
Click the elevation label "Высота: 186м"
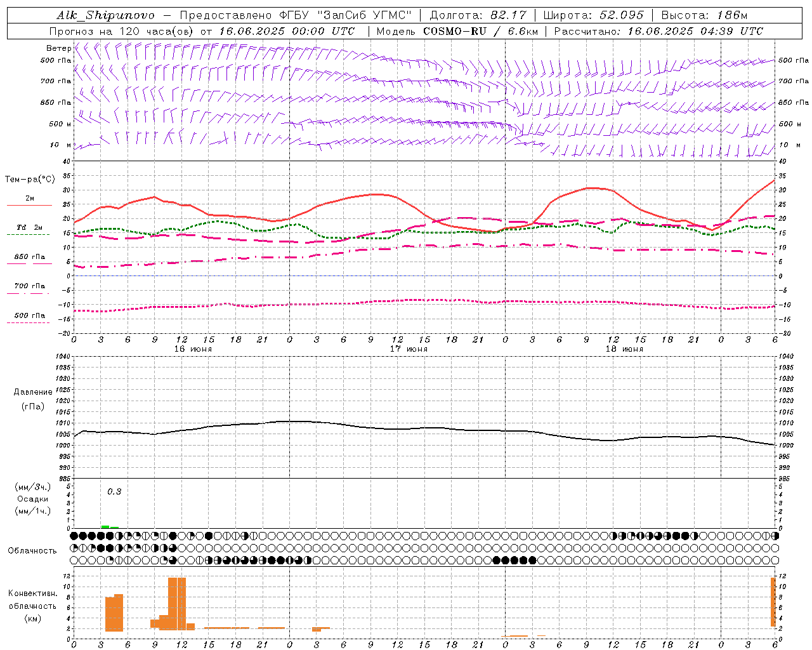click(704, 15)
